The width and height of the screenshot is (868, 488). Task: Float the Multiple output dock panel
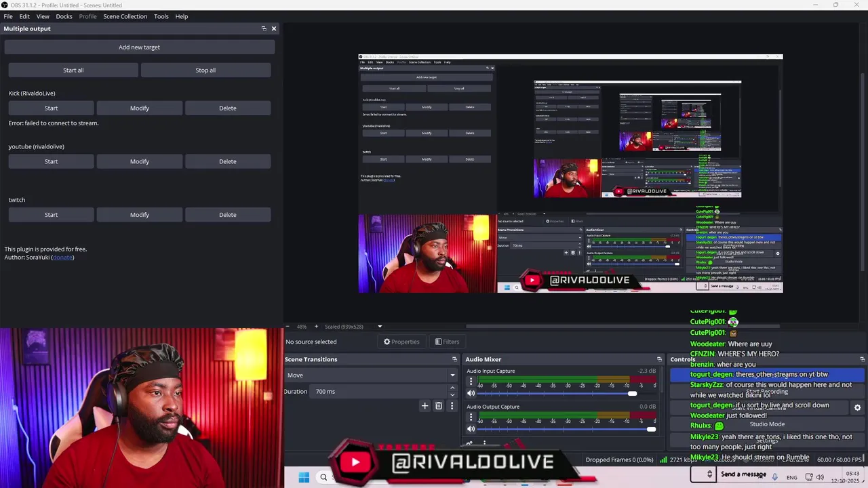[264, 28]
